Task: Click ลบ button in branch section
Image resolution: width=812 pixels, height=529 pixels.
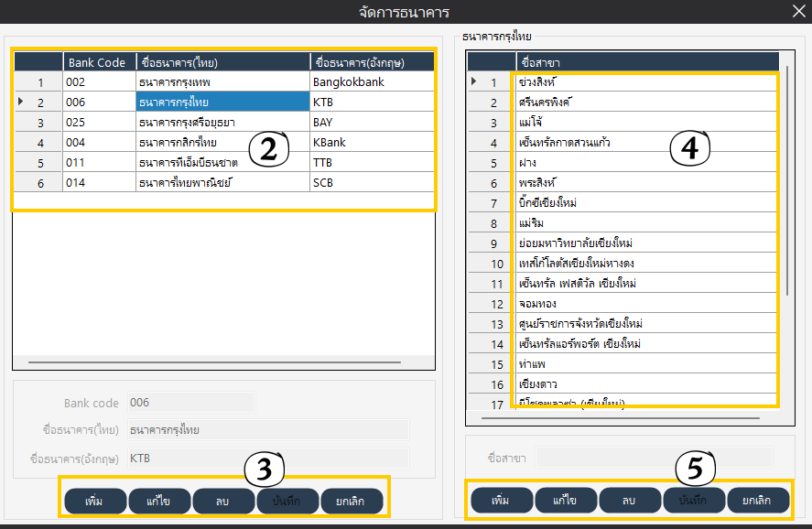Action: (629, 502)
